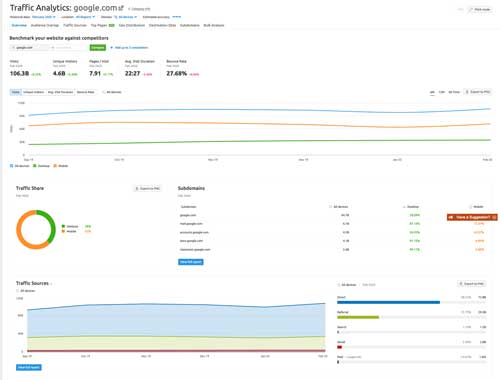This screenshot has width=500, height=380.
Task: Open the external link icon beside google.com title
Action: 121,8
